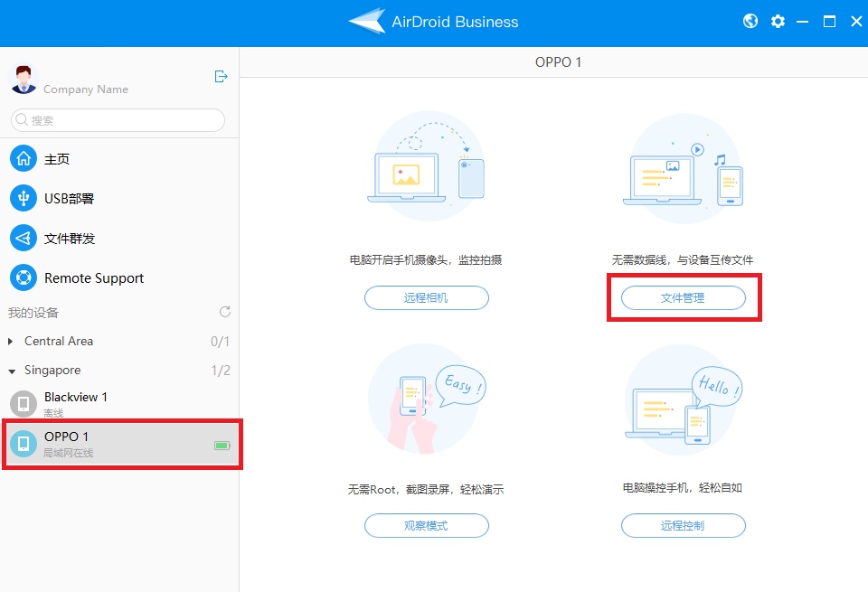Collapse the Singapore group arrow
This screenshot has width=868, height=592.
12,371
